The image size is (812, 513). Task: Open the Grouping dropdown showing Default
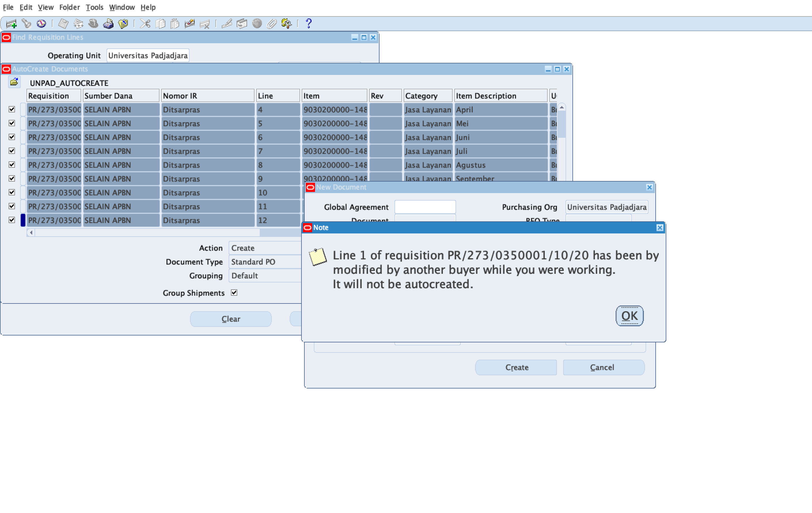(265, 276)
